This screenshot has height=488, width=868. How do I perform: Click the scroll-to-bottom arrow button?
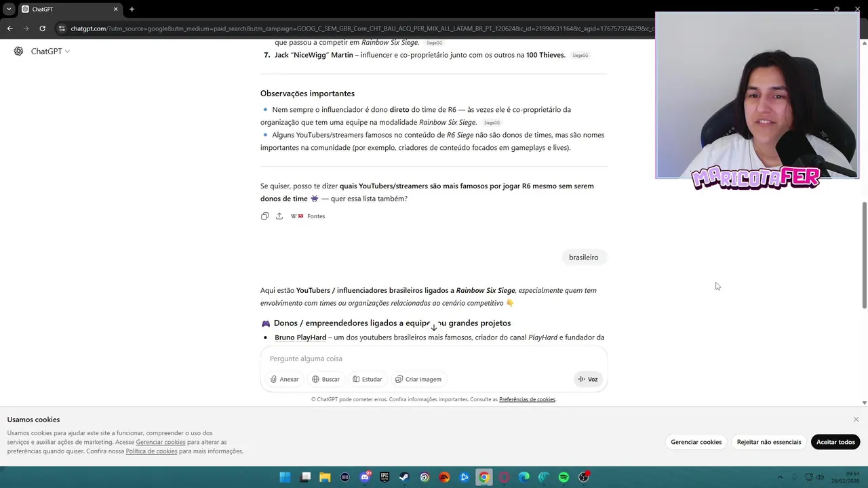[x=434, y=327]
